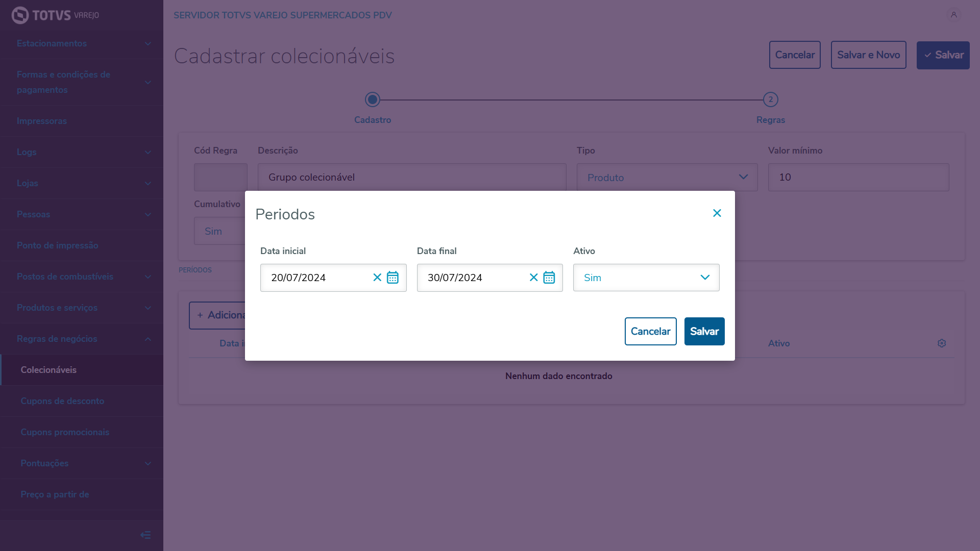Open the Tipo Produto dropdown

pyautogui.click(x=667, y=178)
